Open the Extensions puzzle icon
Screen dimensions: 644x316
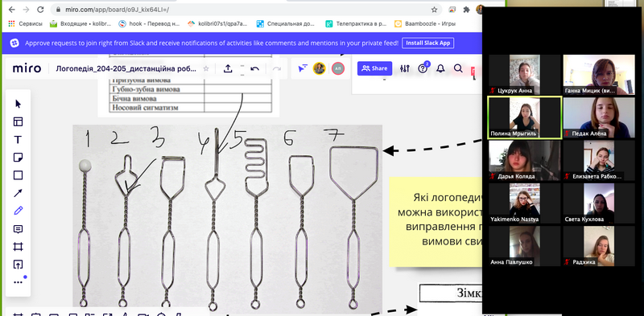(x=466, y=10)
